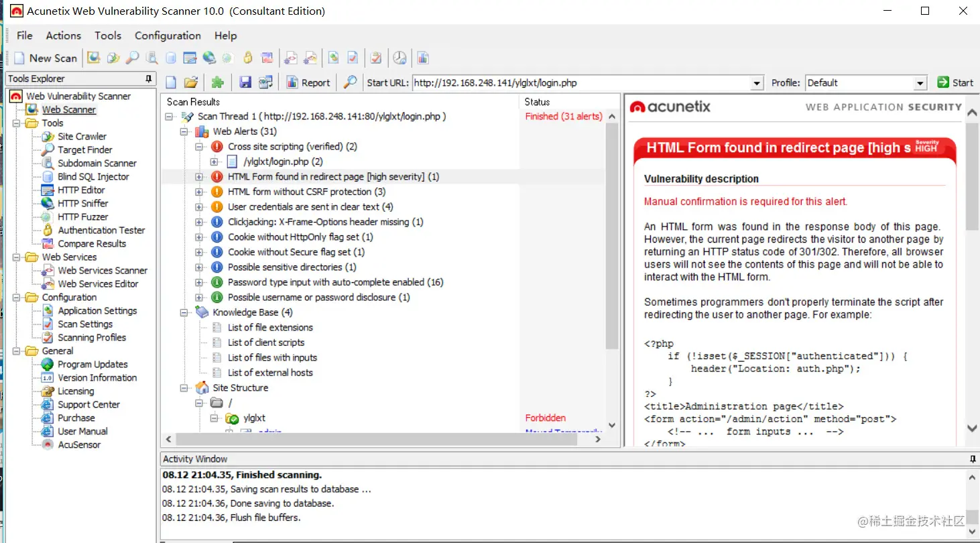Image resolution: width=980 pixels, height=543 pixels.
Task: Open Target Finder magnifier icon in main toolbar
Action: 132,58
